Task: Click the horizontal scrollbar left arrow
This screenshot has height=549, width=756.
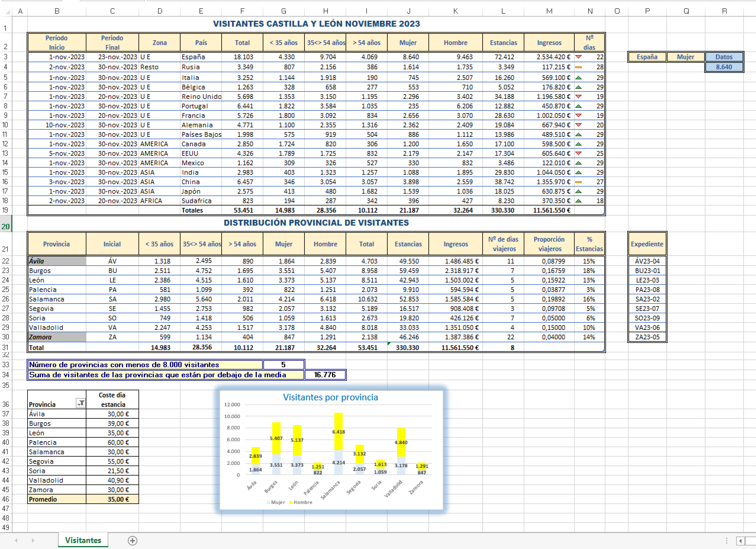Action: tap(740, 540)
